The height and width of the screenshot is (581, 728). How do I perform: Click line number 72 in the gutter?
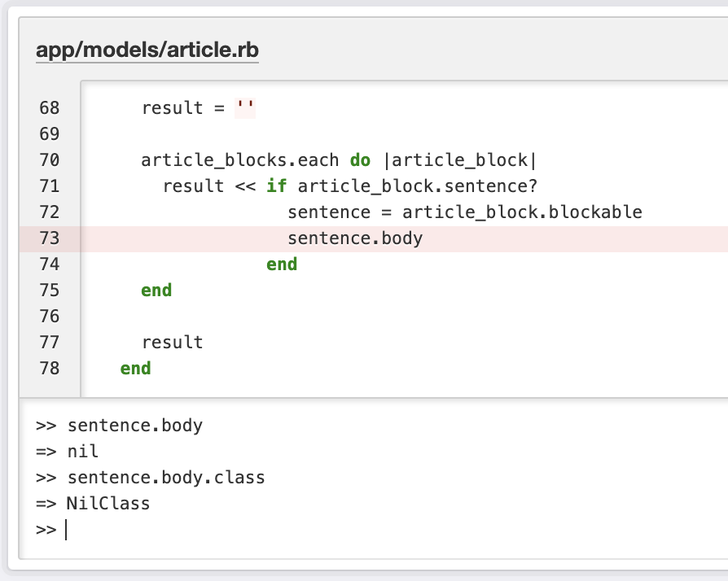pyautogui.click(x=49, y=212)
